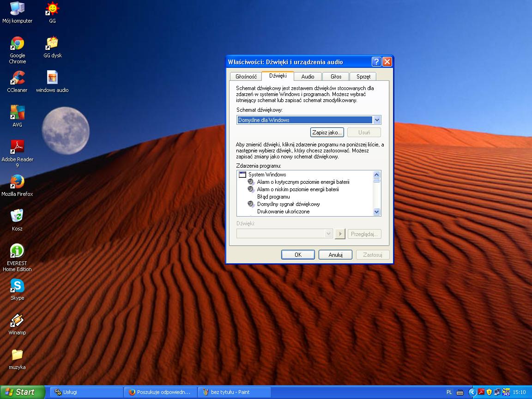Click the dialog help question mark button
The width and height of the screenshot is (532, 399).
pos(376,62)
